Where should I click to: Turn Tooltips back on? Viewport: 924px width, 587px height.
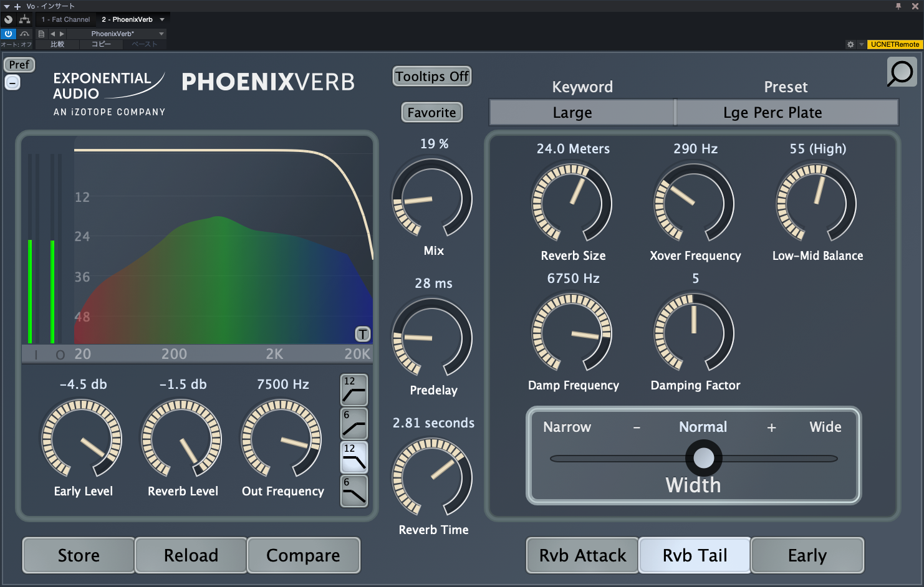click(431, 76)
